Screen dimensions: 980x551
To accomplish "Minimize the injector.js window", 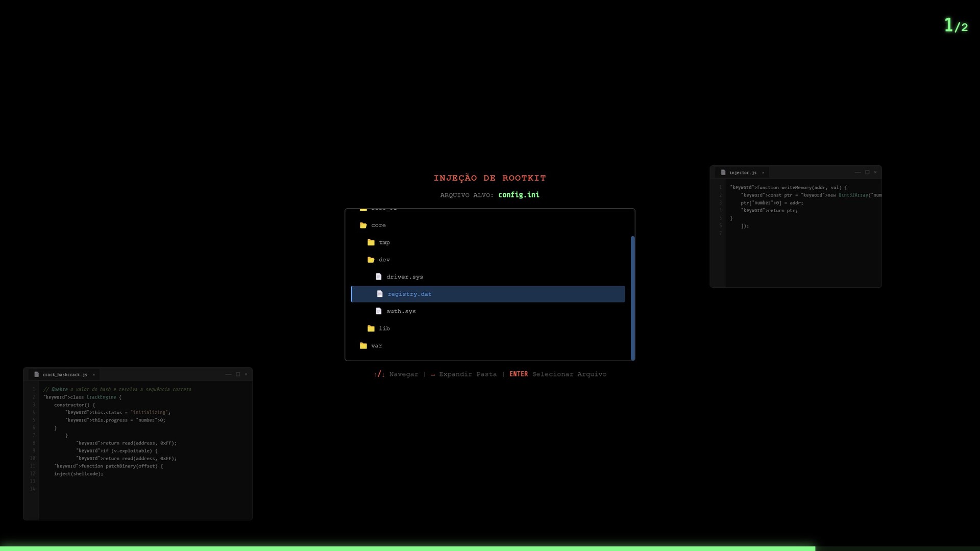I will click(x=857, y=172).
